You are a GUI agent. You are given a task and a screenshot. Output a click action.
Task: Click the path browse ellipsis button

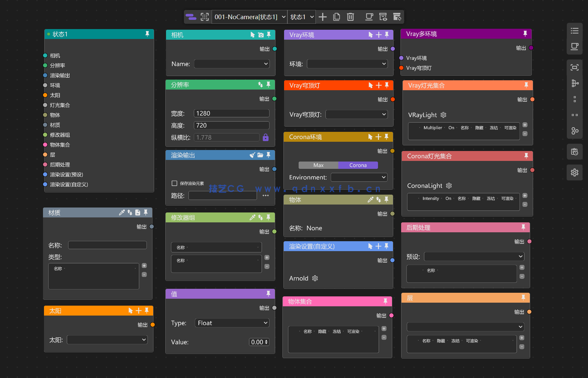coord(266,196)
